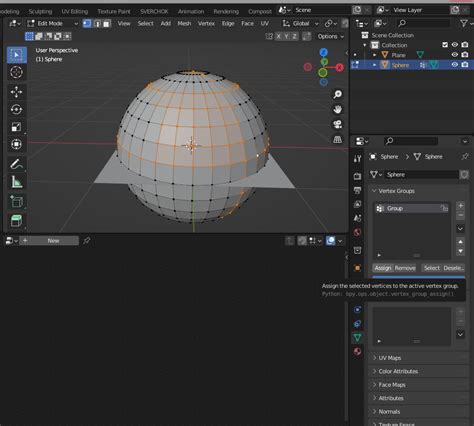474x426 pixels.
Task: Toggle Z mirror in viewport header
Action: click(294, 36)
